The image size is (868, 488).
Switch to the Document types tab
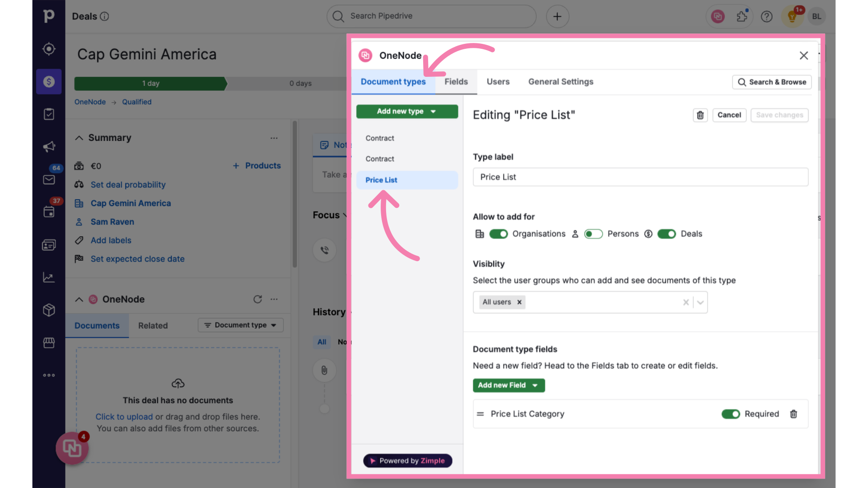click(x=393, y=82)
